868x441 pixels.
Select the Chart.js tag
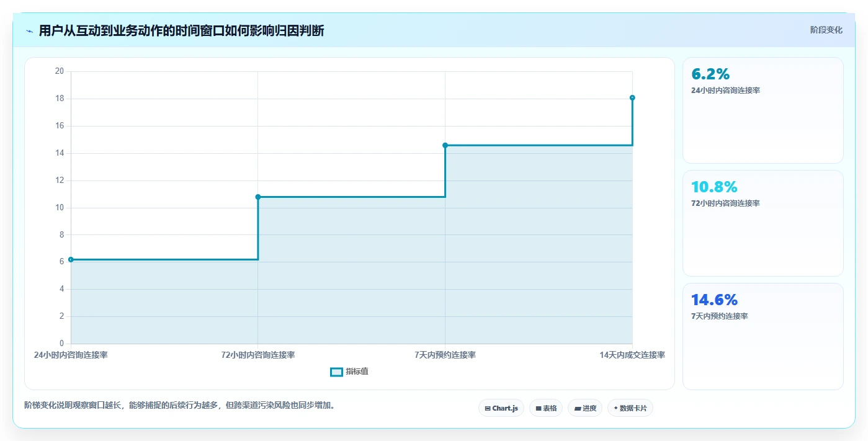click(501, 408)
